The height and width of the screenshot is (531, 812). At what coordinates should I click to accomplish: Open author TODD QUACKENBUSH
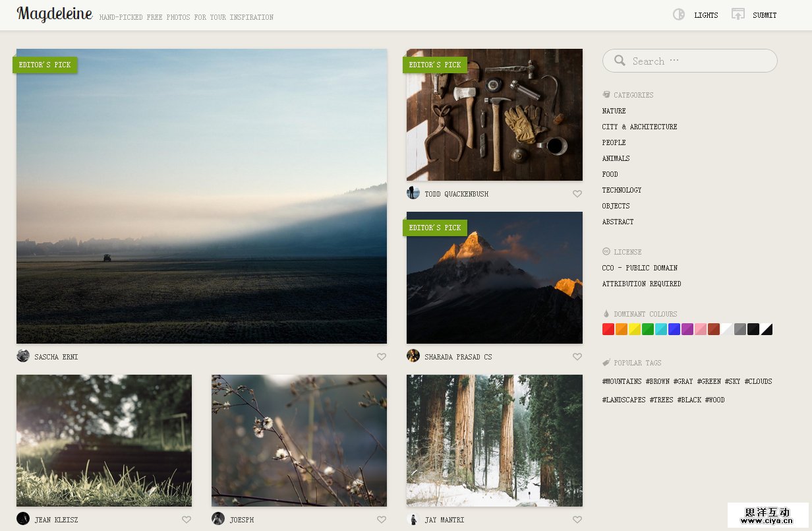(457, 194)
